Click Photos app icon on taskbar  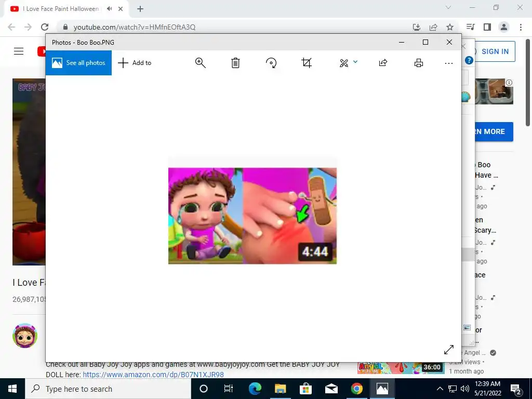(382, 389)
